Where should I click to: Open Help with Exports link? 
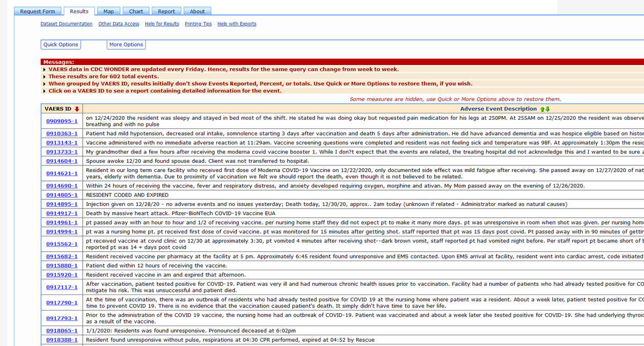click(237, 24)
